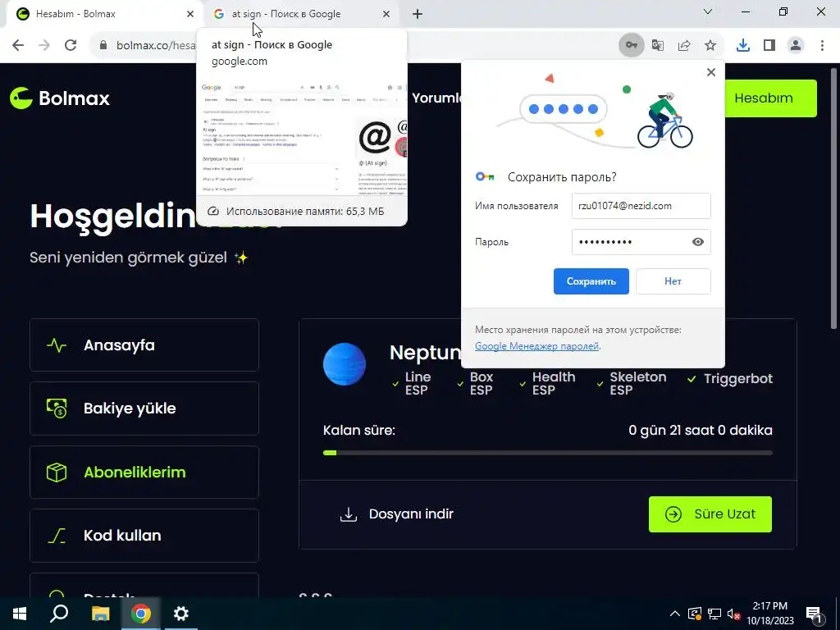Reload the Bolmax page

[x=71, y=45]
